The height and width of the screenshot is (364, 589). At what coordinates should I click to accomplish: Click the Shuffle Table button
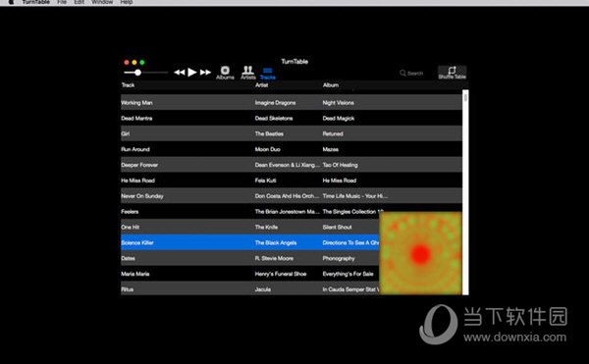453,73
